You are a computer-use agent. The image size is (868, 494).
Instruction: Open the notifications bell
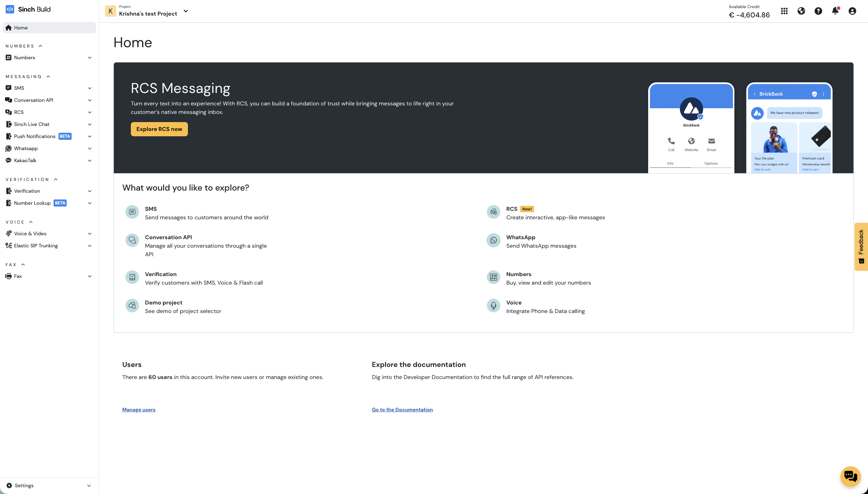click(835, 11)
